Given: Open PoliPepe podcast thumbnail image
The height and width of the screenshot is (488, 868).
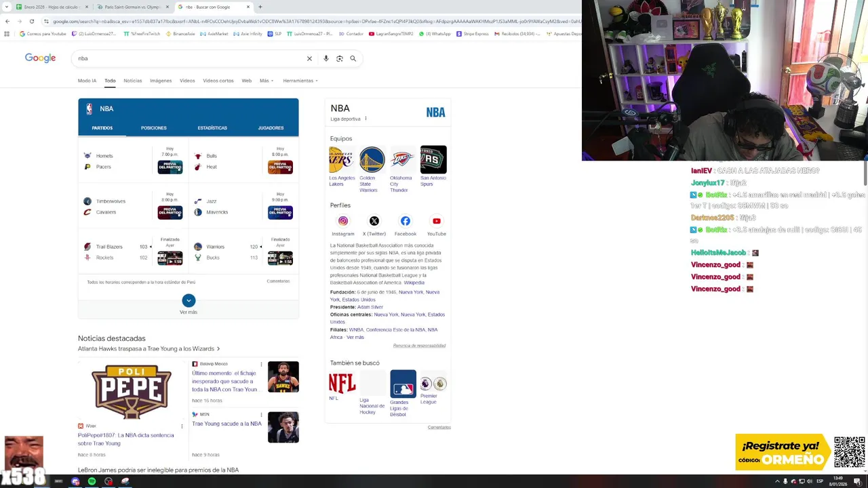Looking at the screenshot, I should tap(132, 391).
